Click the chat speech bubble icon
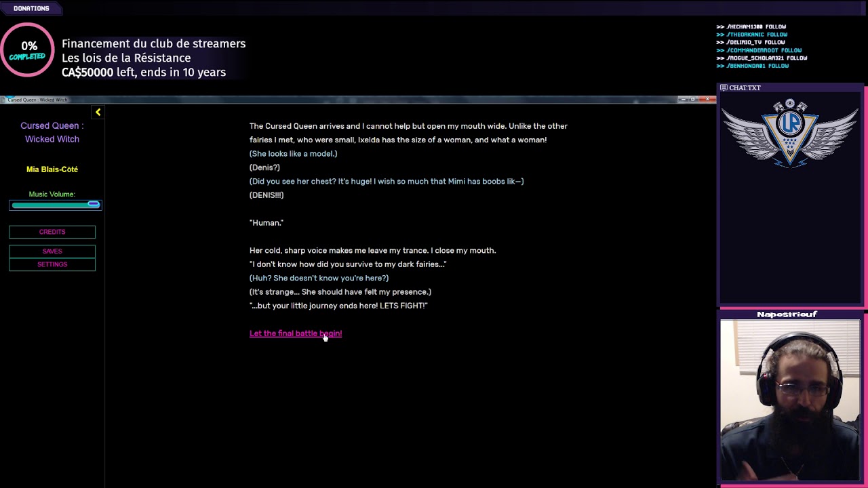Viewport: 868px width, 488px height. pyautogui.click(x=724, y=88)
